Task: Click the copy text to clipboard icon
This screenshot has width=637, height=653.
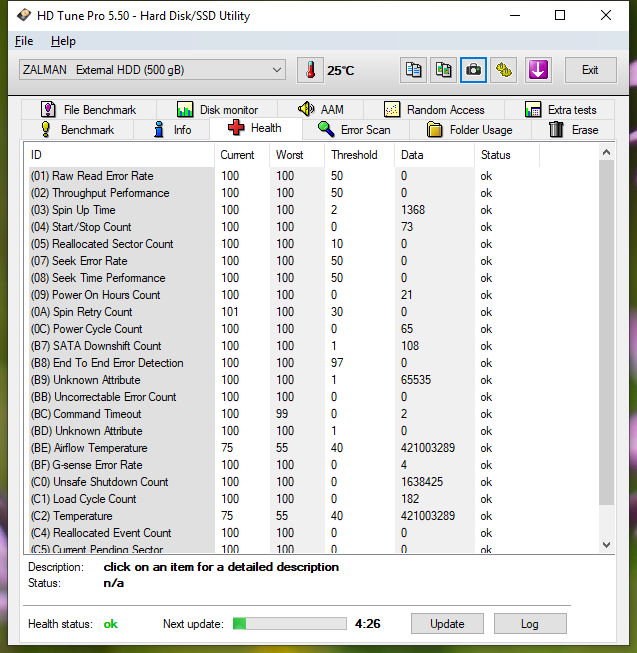Action: click(413, 70)
